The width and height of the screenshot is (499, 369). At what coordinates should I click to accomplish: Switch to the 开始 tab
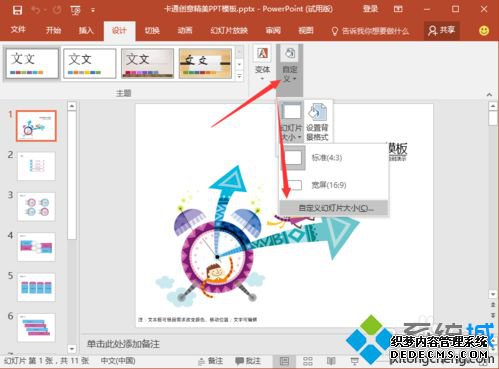pyautogui.click(x=53, y=31)
